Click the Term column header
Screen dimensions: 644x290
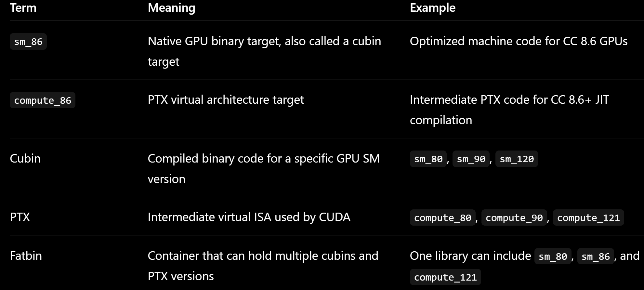tap(23, 7)
